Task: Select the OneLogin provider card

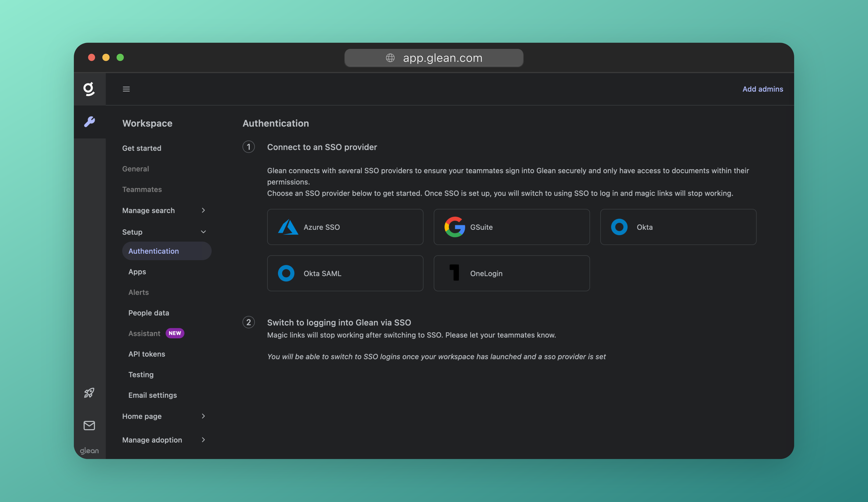Action: click(512, 273)
